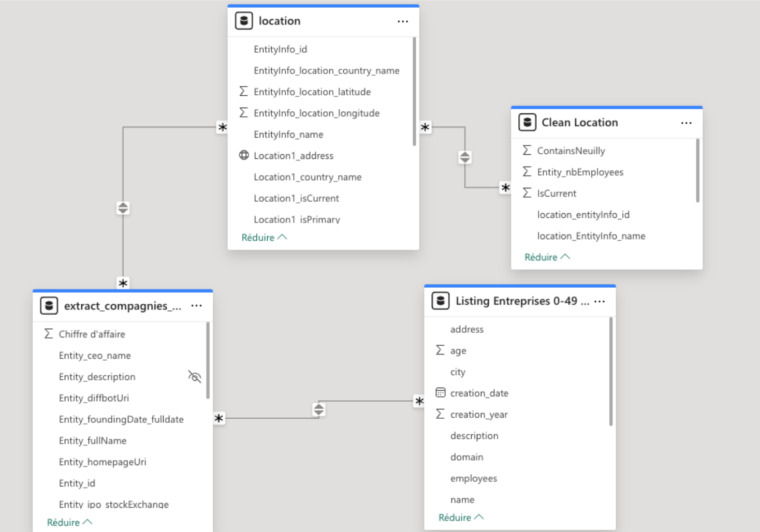The width and height of the screenshot is (760, 532).
Task: Click the globe icon beside Location1_address
Action: pos(244,155)
